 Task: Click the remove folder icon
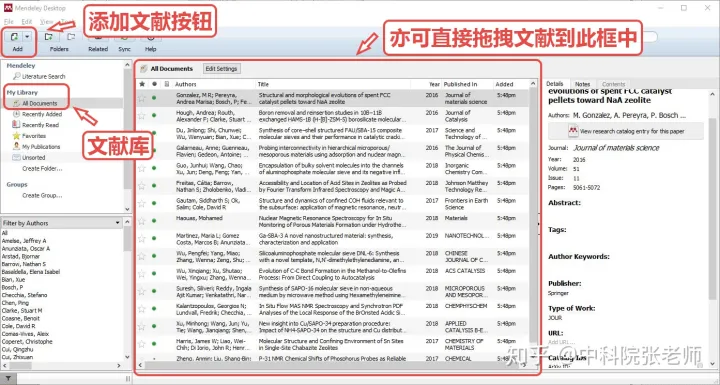point(71,37)
